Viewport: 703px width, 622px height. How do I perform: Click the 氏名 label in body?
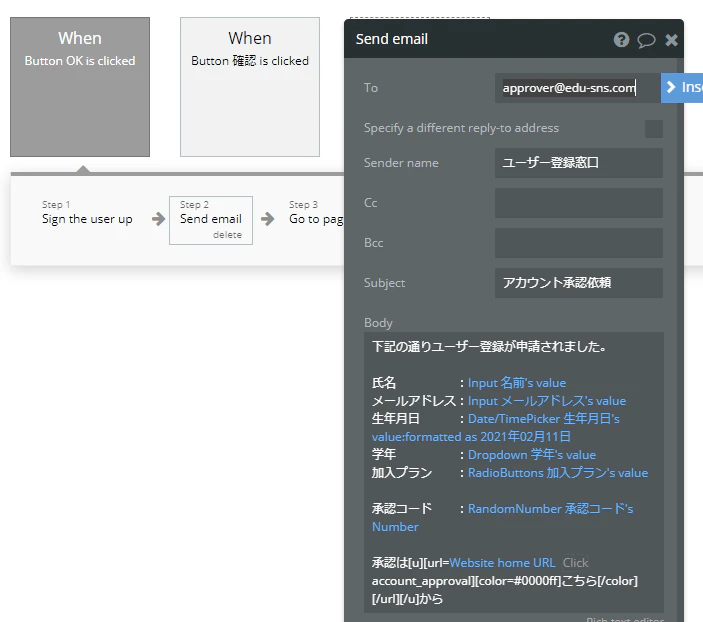point(384,383)
